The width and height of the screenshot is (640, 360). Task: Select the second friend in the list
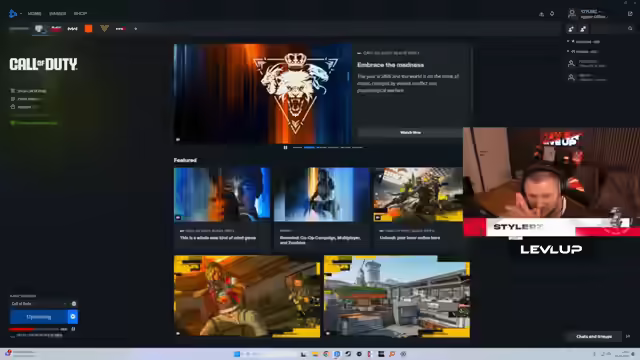coord(588,77)
